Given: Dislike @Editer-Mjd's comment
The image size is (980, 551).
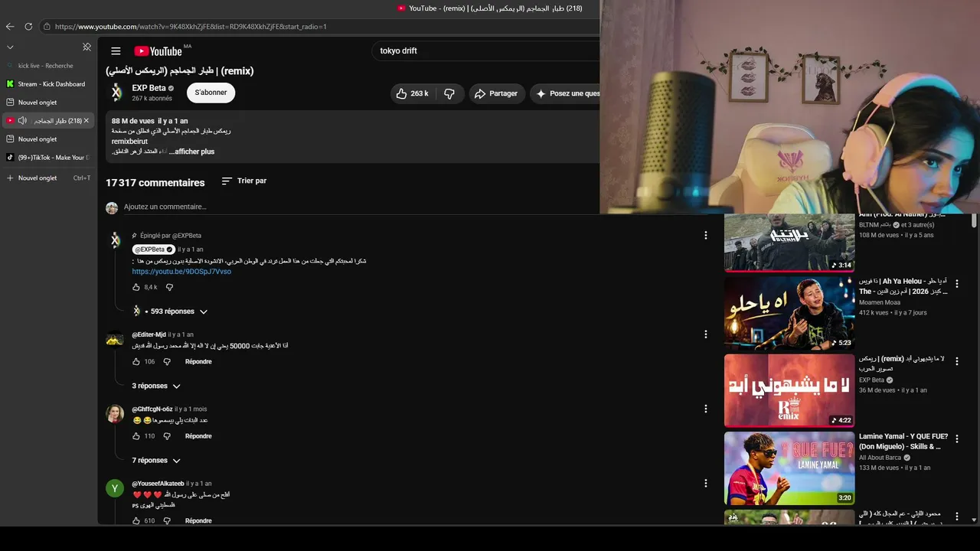Looking at the screenshot, I should (x=167, y=362).
